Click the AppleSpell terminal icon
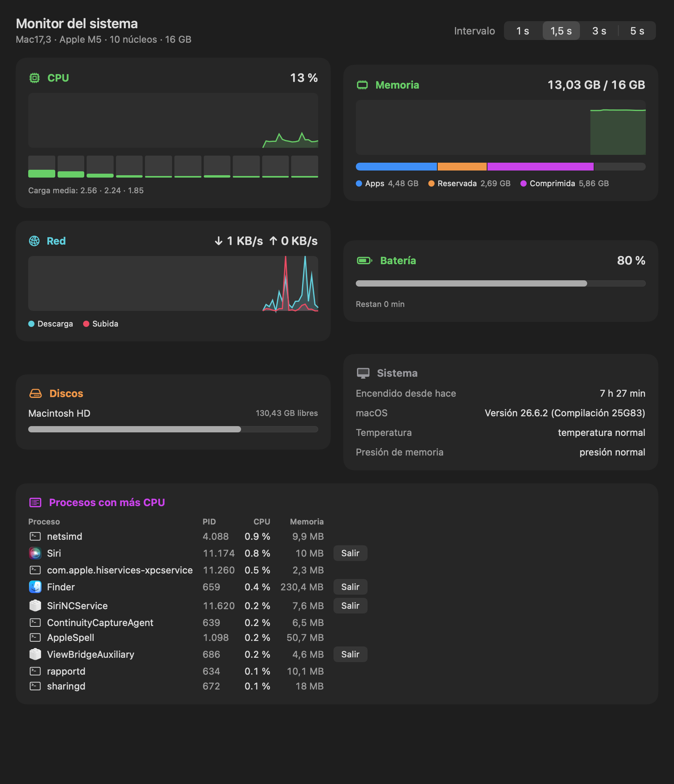Screen dimensions: 674x784 click(x=35, y=637)
